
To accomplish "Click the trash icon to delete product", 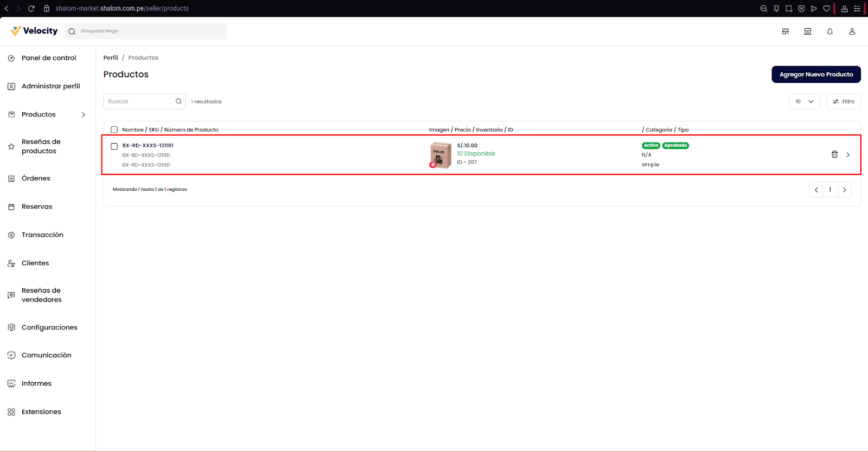I will coord(834,154).
